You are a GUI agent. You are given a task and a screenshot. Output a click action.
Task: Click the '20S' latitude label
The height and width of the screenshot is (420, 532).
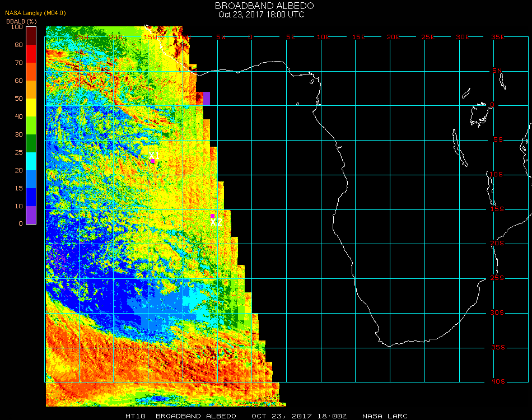pyautogui.click(x=497, y=243)
